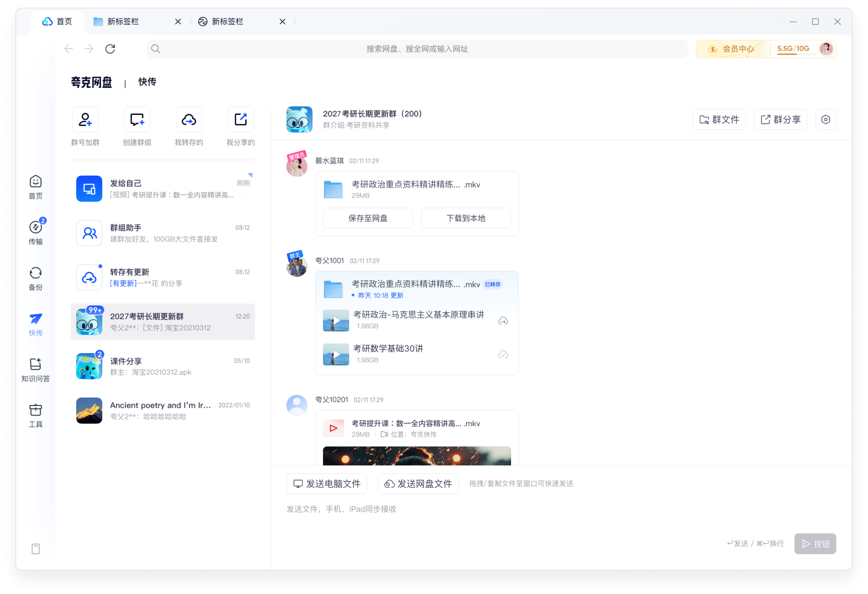
Task: Click saved-cloud icon beside 考研数学基础30讲
Action: click(503, 354)
